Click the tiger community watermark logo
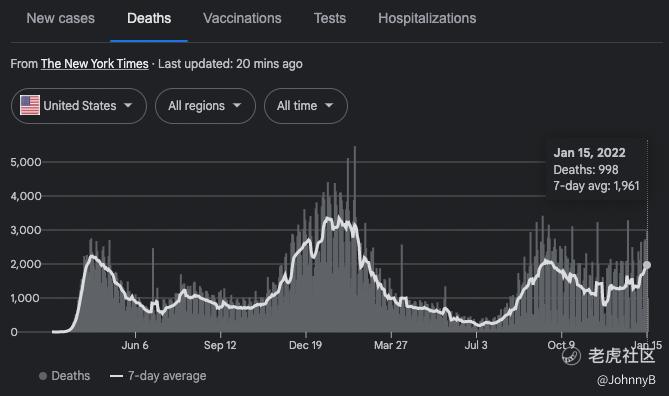The image size is (669, 396). [571, 355]
